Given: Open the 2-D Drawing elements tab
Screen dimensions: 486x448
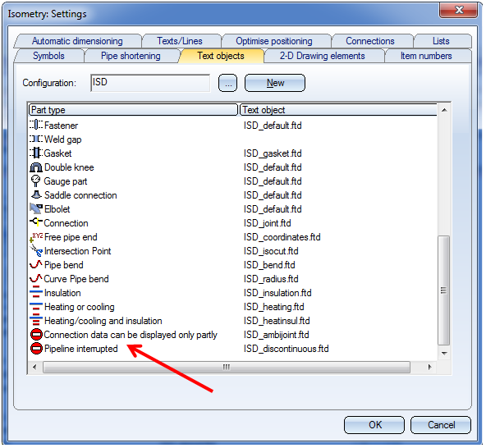Looking at the screenshot, I should pos(323,56).
